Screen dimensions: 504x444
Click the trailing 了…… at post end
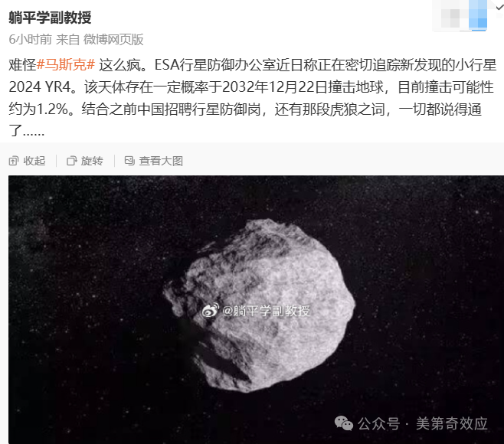click(27, 131)
